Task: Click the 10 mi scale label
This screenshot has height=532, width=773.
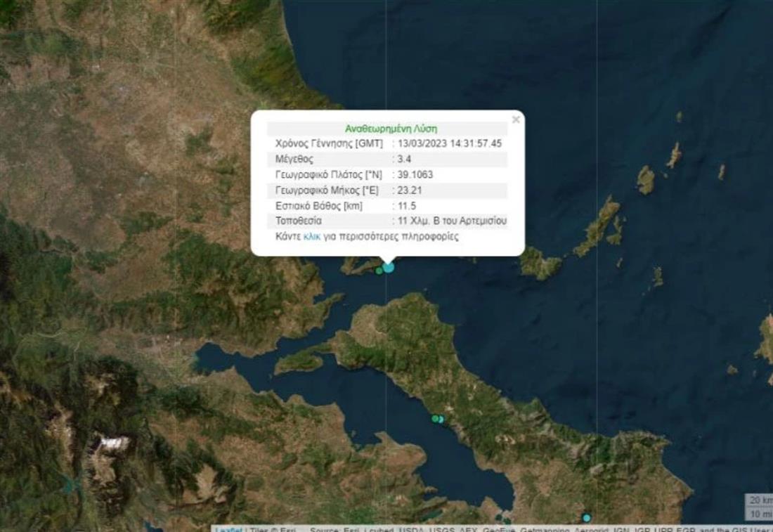Action: point(759,512)
